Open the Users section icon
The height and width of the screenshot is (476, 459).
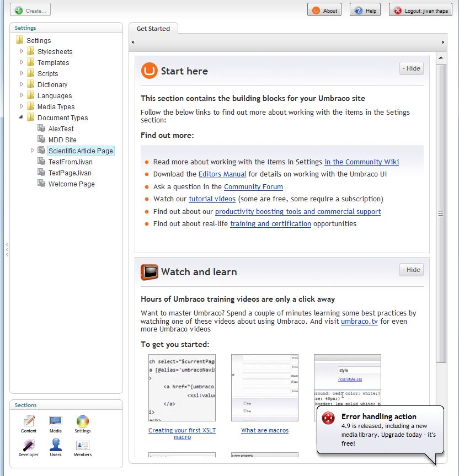56,448
